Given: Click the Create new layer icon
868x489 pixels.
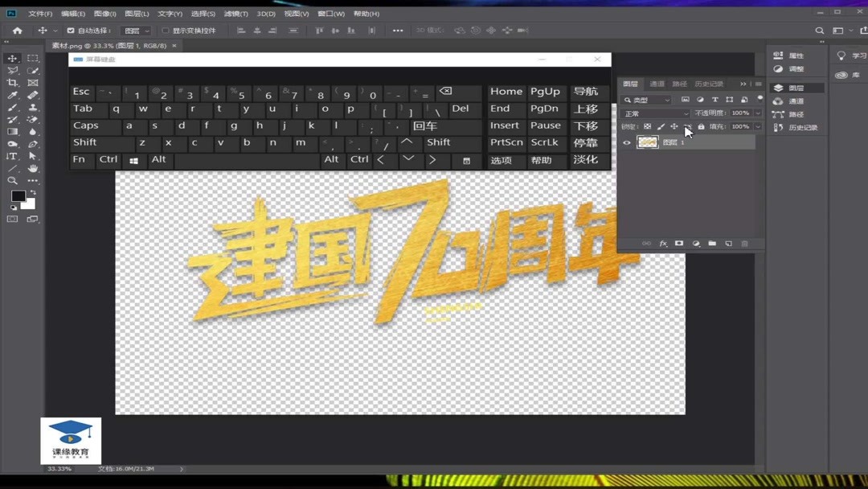Looking at the screenshot, I should point(728,241).
